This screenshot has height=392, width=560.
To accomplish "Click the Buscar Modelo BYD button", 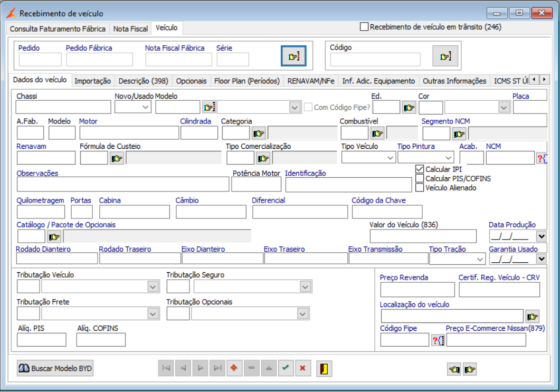I will point(55,368).
